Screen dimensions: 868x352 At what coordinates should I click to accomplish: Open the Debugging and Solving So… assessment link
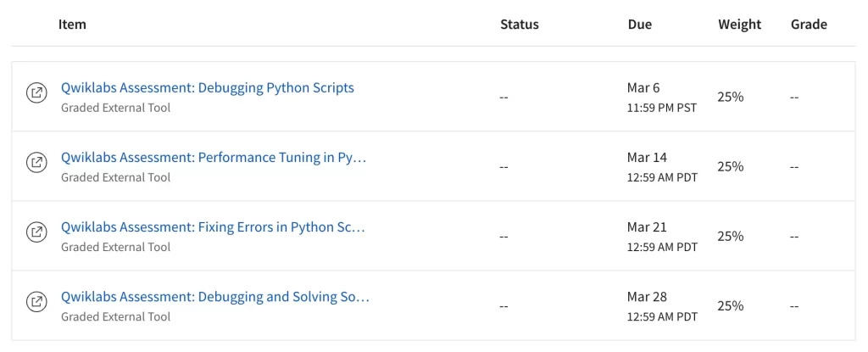pos(214,297)
